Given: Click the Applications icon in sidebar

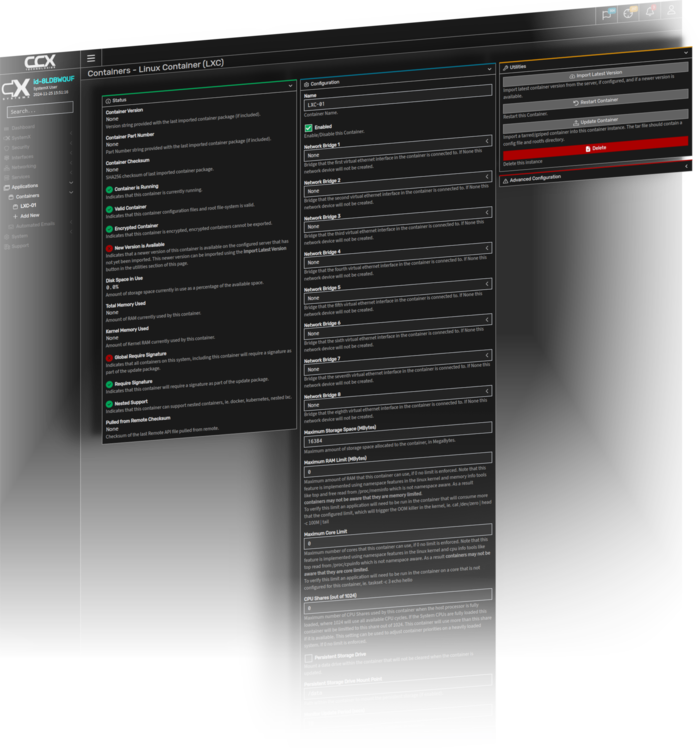Looking at the screenshot, I should 7,187.
